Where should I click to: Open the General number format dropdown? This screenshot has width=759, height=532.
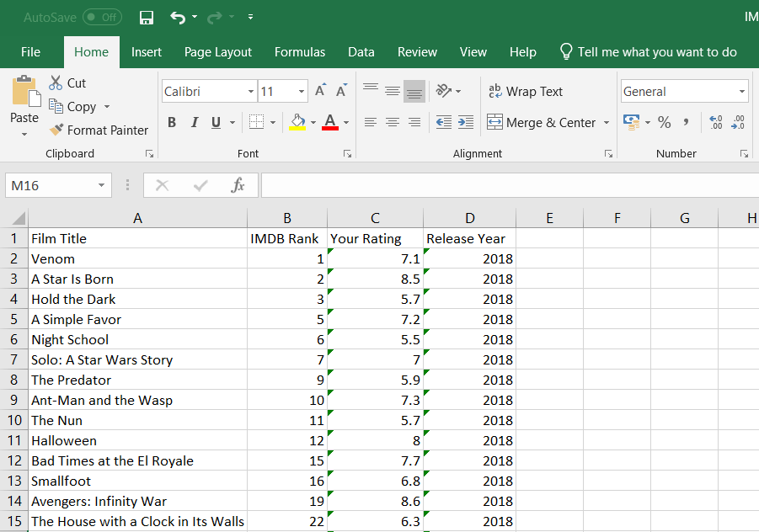[x=741, y=92]
